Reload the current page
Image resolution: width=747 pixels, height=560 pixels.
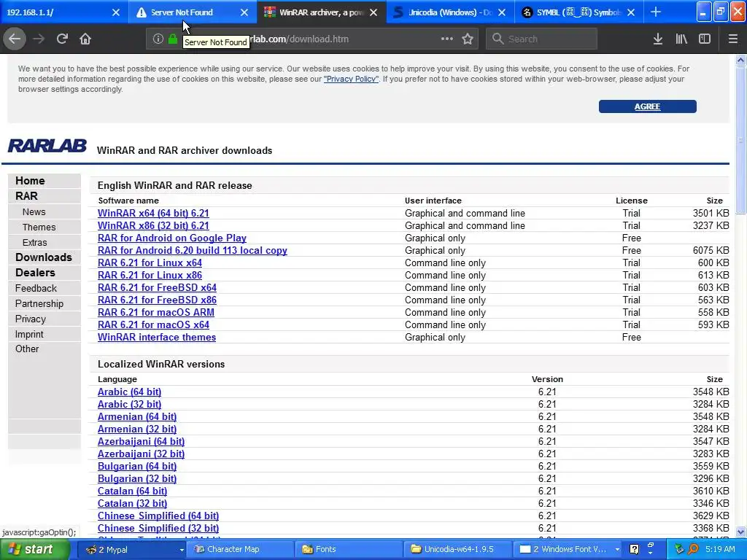pos(62,39)
